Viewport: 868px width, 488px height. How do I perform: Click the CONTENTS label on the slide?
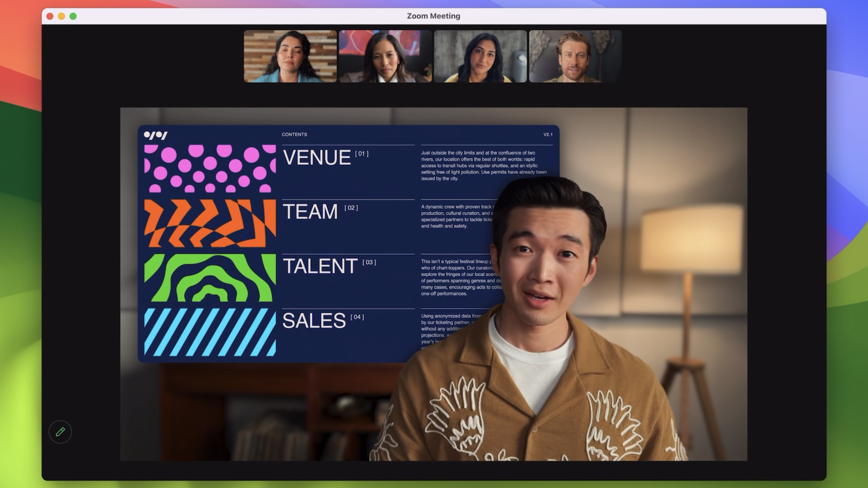[294, 134]
